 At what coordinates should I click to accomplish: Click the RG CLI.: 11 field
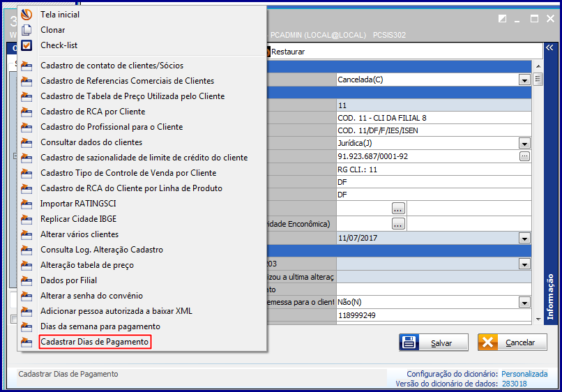click(434, 169)
